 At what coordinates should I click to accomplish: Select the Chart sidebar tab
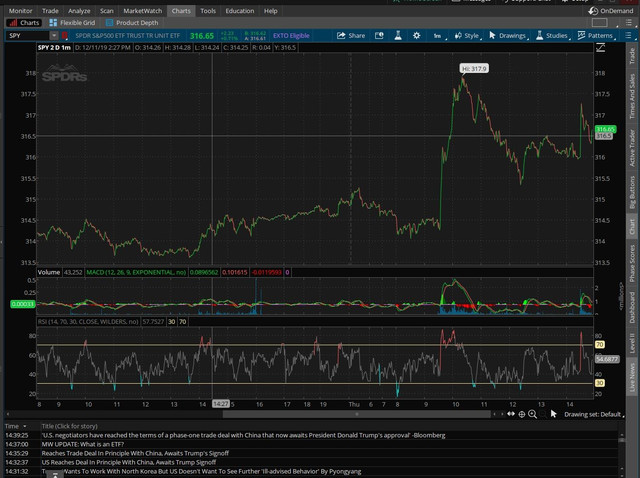[x=632, y=227]
